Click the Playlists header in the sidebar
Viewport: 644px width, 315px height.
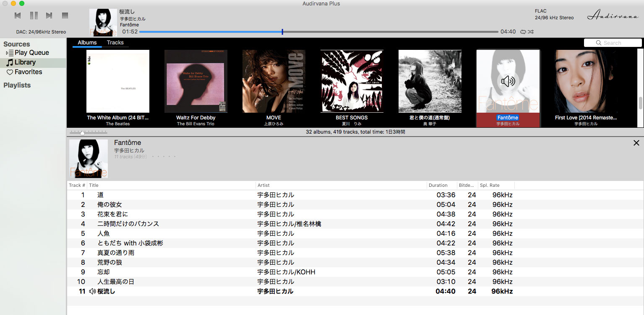[17, 85]
